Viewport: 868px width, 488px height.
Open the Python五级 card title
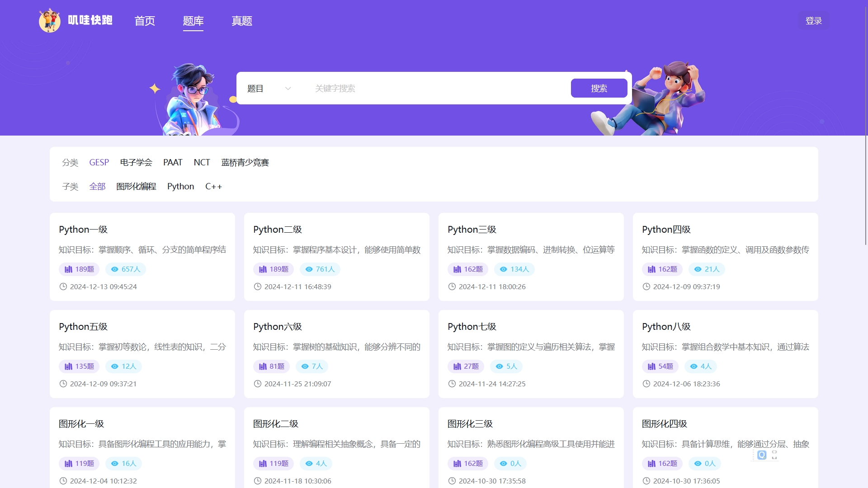[83, 327]
